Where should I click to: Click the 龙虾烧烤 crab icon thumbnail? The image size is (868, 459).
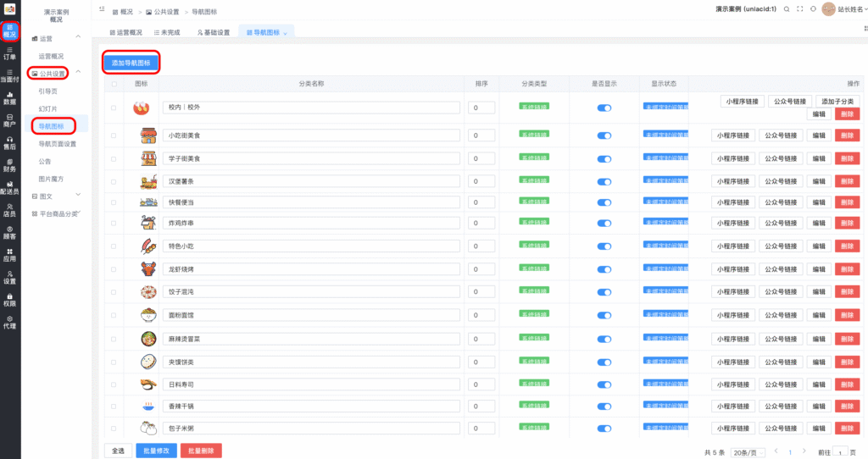coord(147,269)
